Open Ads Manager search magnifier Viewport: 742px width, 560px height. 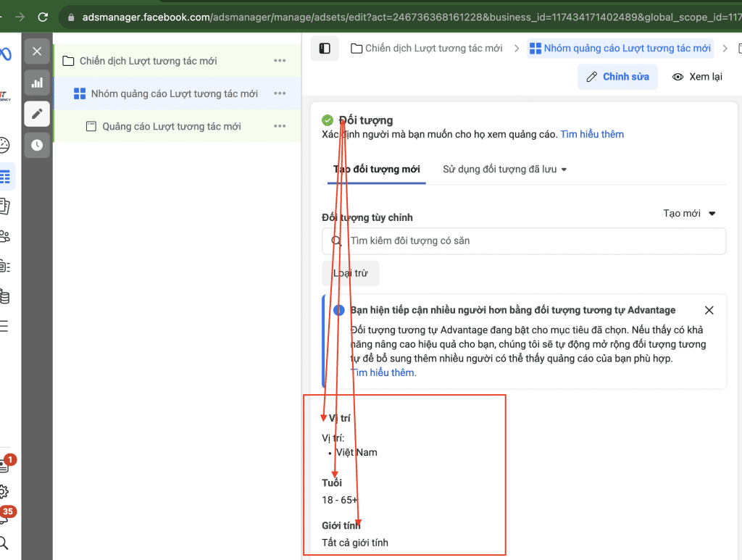click(x=4, y=543)
